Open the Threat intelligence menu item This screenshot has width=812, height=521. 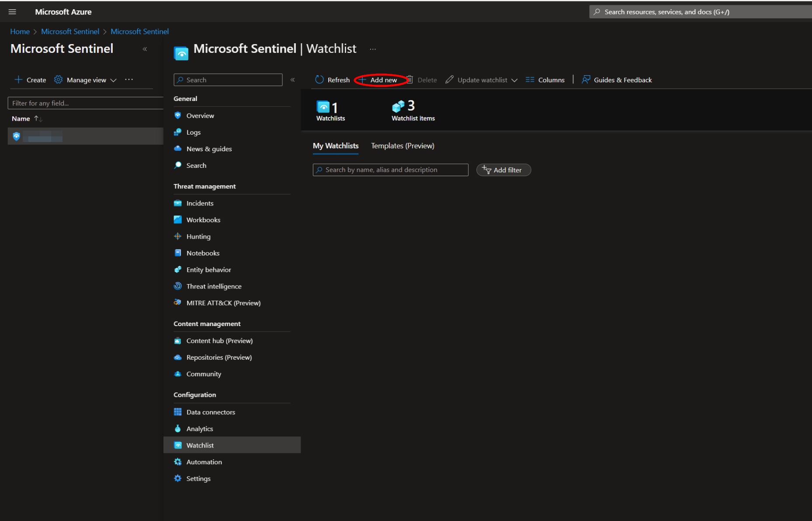[x=214, y=286]
